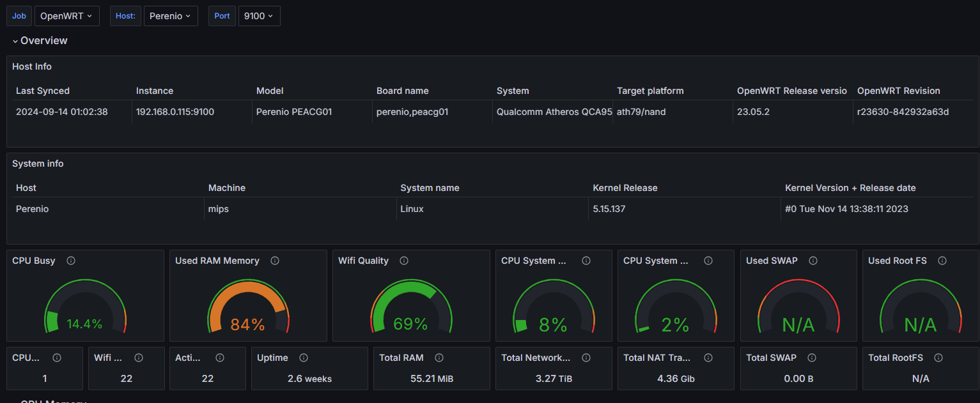Click the Uptime panel info icon
The image size is (980, 403).
(x=304, y=358)
